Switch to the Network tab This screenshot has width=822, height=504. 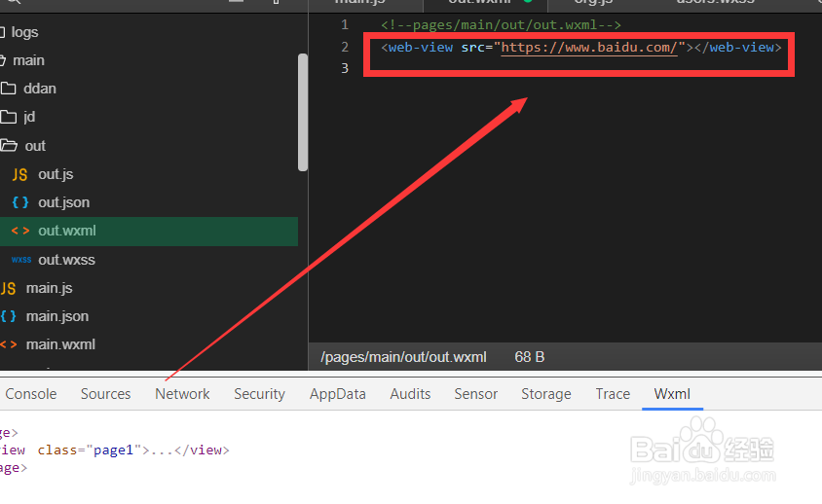182,394
